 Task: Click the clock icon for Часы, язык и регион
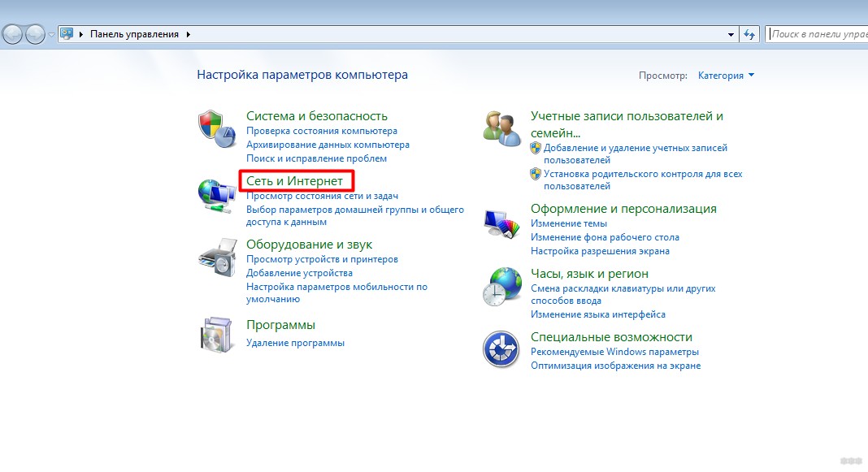tap(501, 286)
